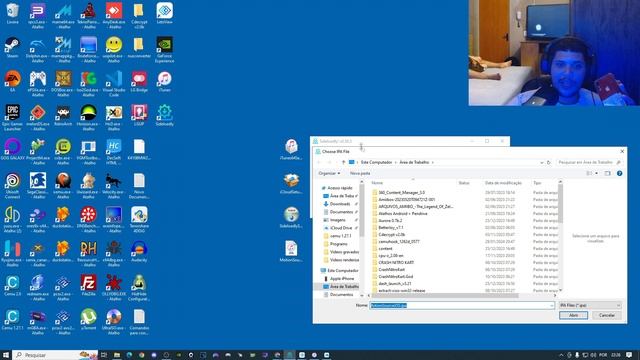The width and height of the screenshot is (640, 360).
Task: Expand the IPA Files type dropdown
Action: point(590,305)
